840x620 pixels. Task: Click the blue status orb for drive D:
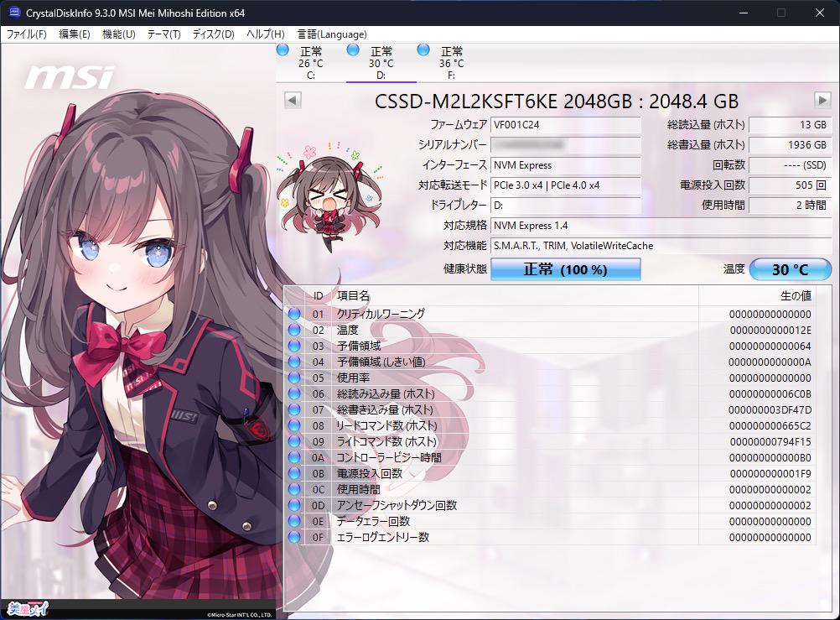(353, 50)
